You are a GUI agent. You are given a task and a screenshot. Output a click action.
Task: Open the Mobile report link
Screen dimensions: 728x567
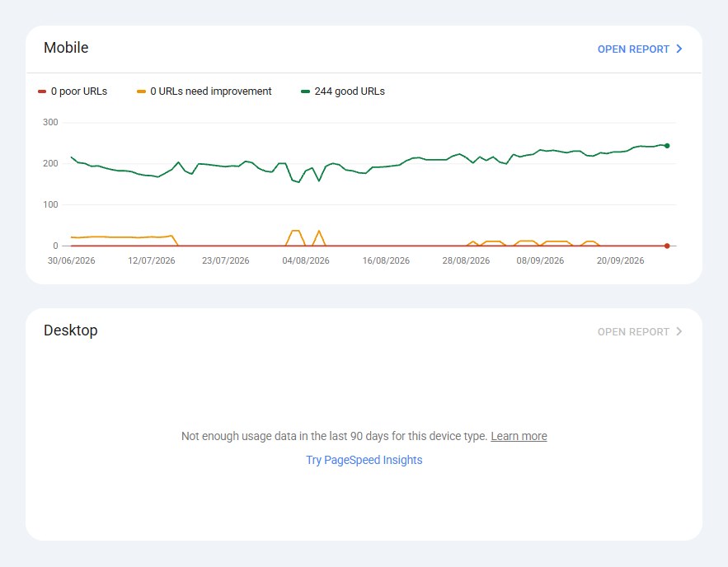(639, 49)
